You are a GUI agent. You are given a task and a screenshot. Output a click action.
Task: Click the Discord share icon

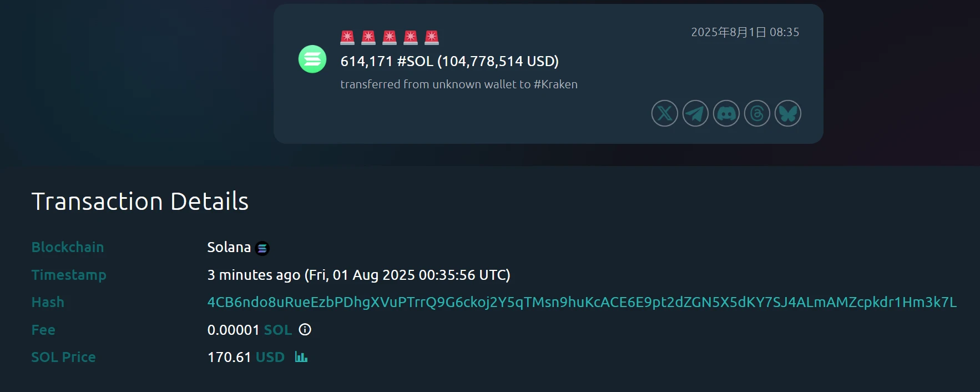pyautogui.click(x=726, y=113)
